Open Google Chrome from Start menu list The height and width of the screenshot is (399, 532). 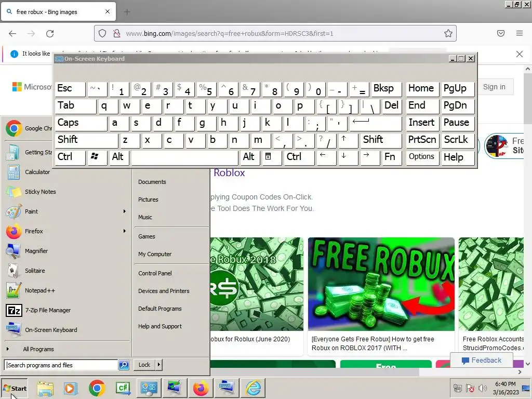30,128
